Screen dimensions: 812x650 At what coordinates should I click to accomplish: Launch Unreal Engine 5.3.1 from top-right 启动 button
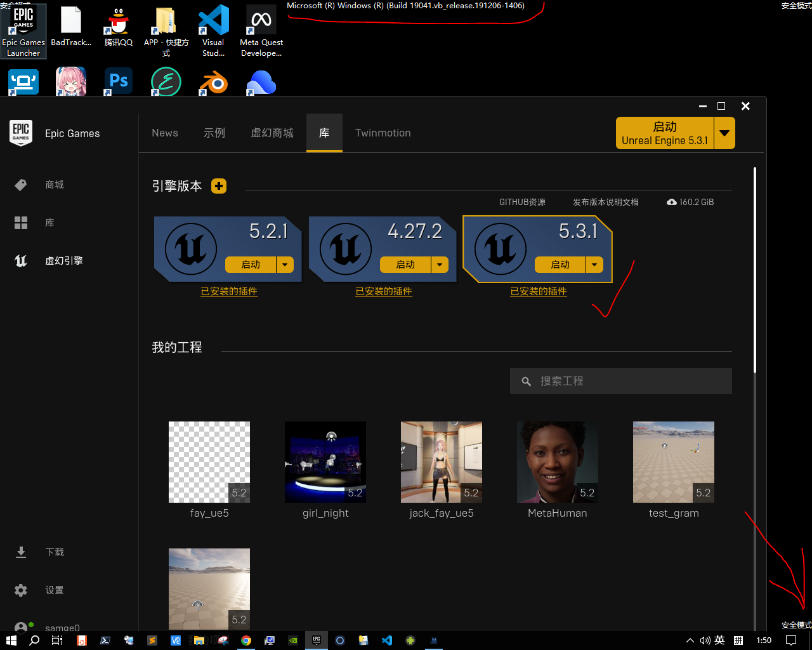pos(665,133)
